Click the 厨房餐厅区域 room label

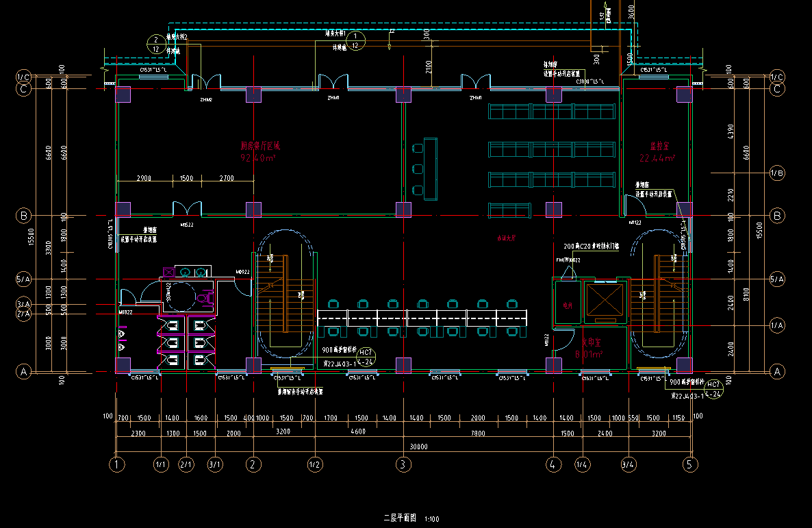[x=259, y=146]
